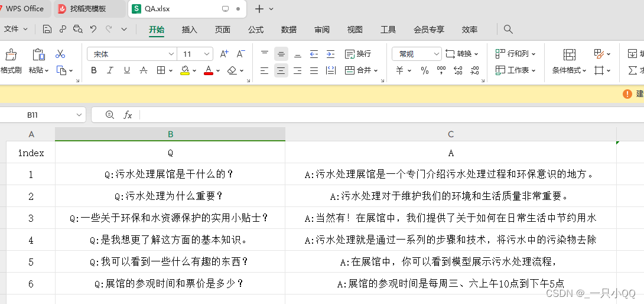The image size is (644, 304).
Task: Decrease decimal places with the second decimal icon
Action: pos(474,71)
